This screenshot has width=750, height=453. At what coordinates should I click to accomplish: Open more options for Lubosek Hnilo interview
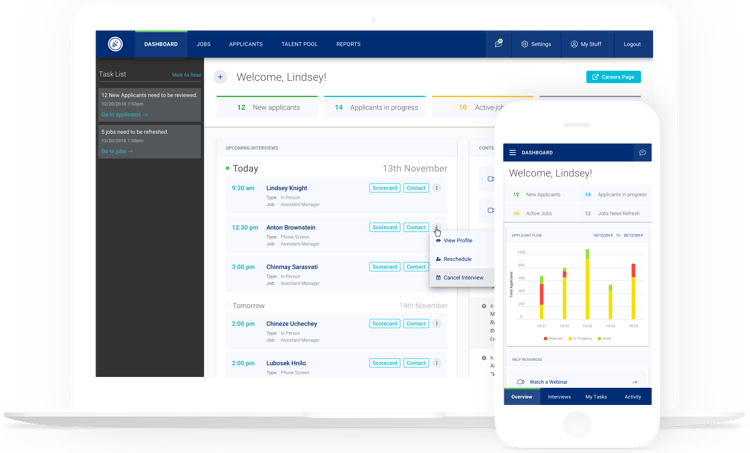coord(437,363)
